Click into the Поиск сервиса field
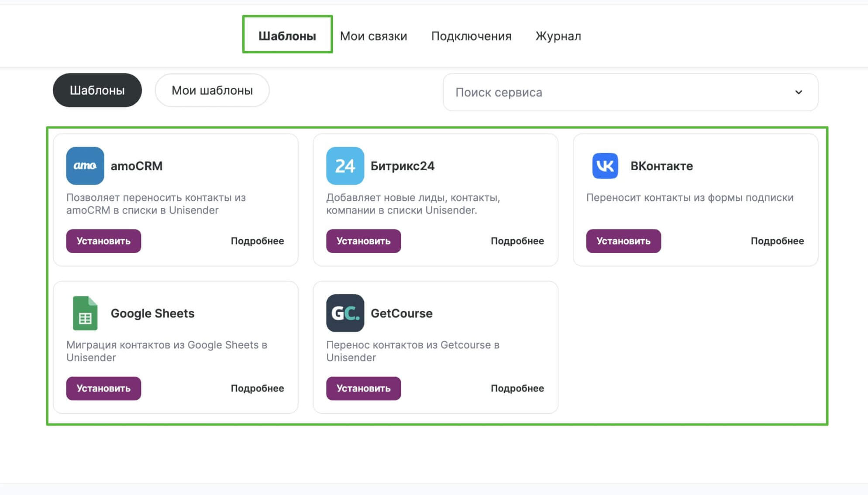This screenshot has width=868, height=495. [x=630, y=92]
